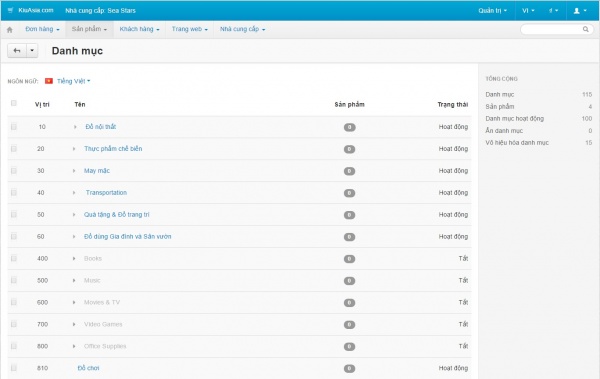600x379 pixels.
Task: Open the Sản phẩm menu
Action: tap(89, 29)
